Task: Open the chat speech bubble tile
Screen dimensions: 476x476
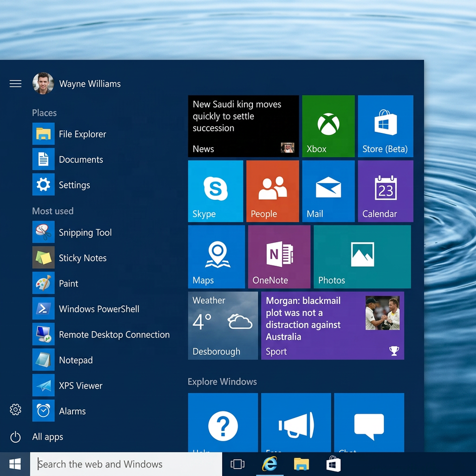Action: pyautogui.click(x=369, y=422)
